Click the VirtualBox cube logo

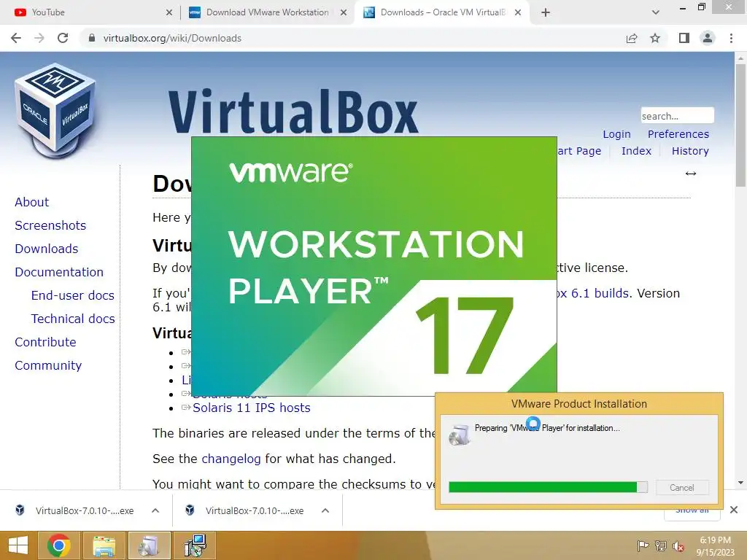(x=55, y=110)
